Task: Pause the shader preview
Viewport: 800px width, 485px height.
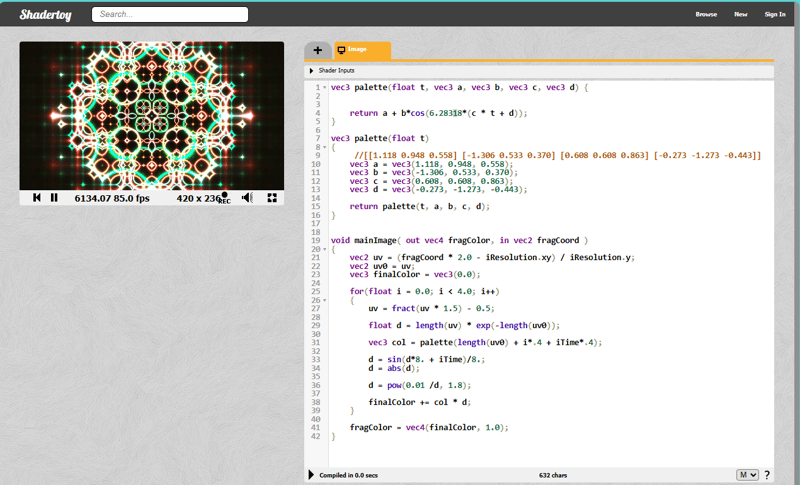Action: point(54,198)
